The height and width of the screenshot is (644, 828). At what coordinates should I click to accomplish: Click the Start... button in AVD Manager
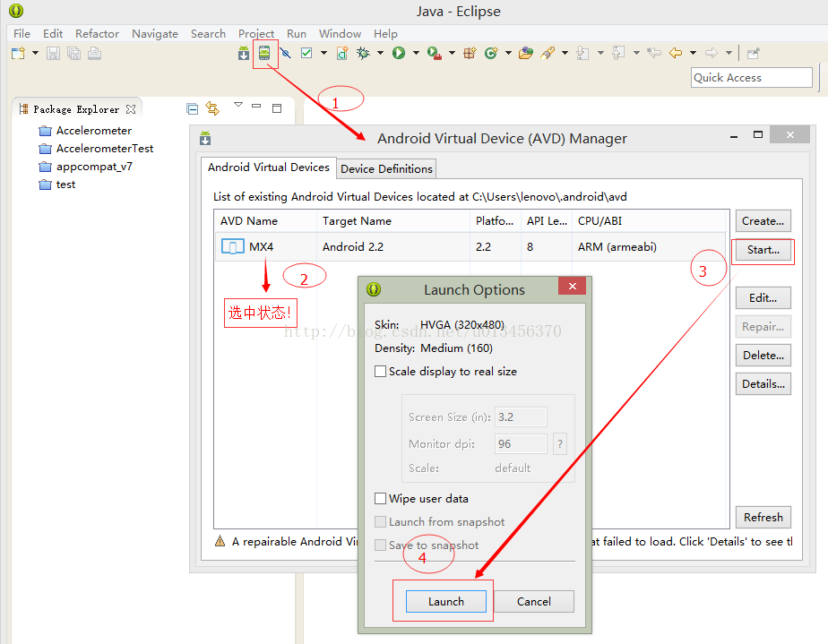tap(763, 250)
